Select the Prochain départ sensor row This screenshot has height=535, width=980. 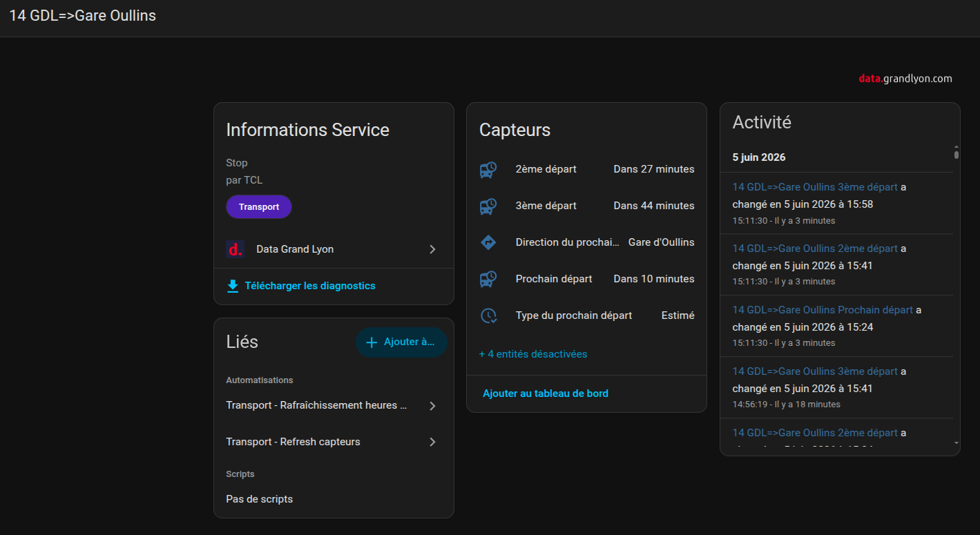coord(586,279)
